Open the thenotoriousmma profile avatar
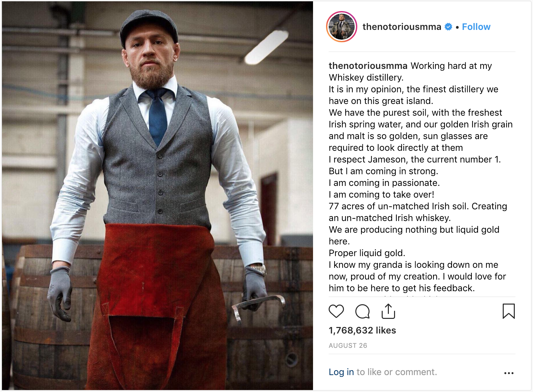The image size is (533, 392). click(341, 27)
